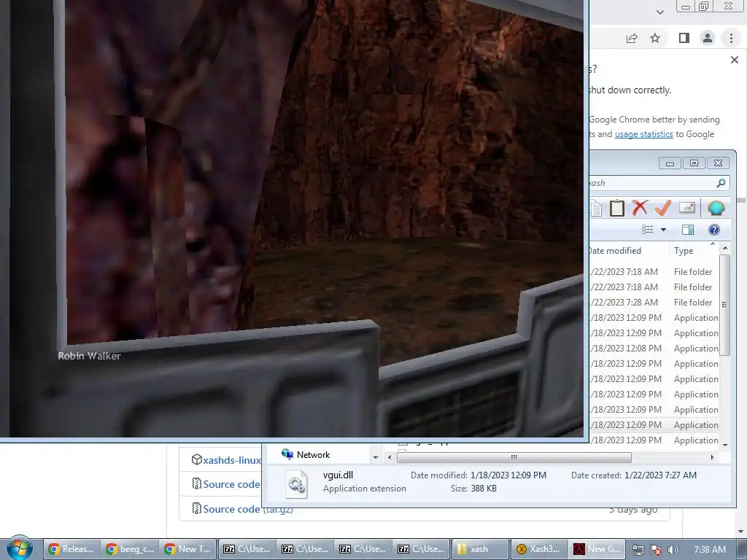Select the row dated 1/18/2023 12:08 PM
This screenshot has width=747, height=560.
coord(655,349)
